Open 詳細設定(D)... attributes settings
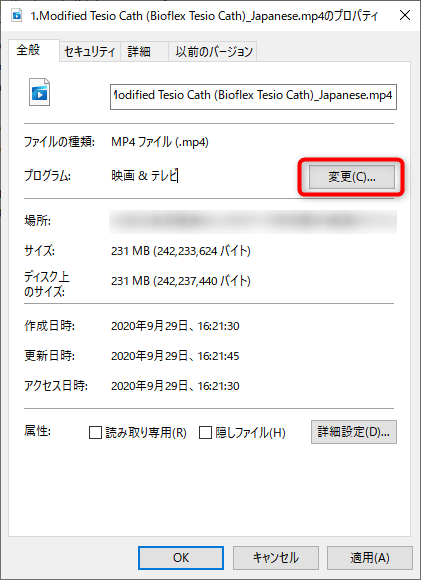Image resolution: width=421 pixels, height=580 pixels. tap(354, 432)
